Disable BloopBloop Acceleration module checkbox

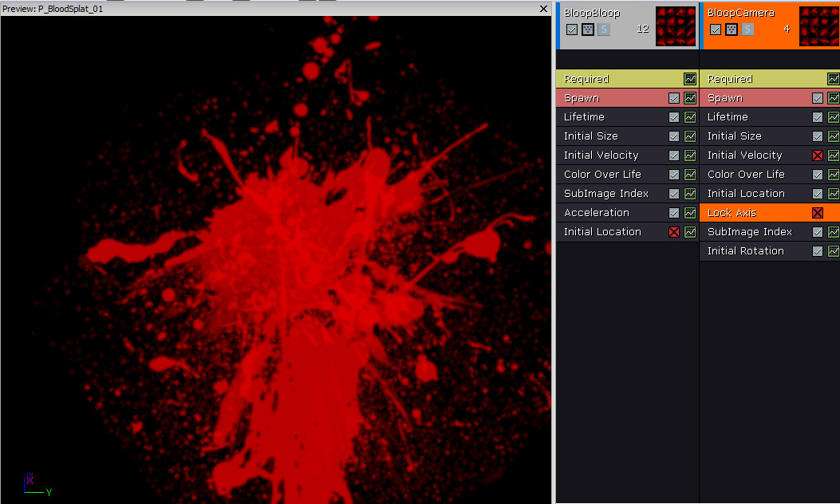pos(674,213)
